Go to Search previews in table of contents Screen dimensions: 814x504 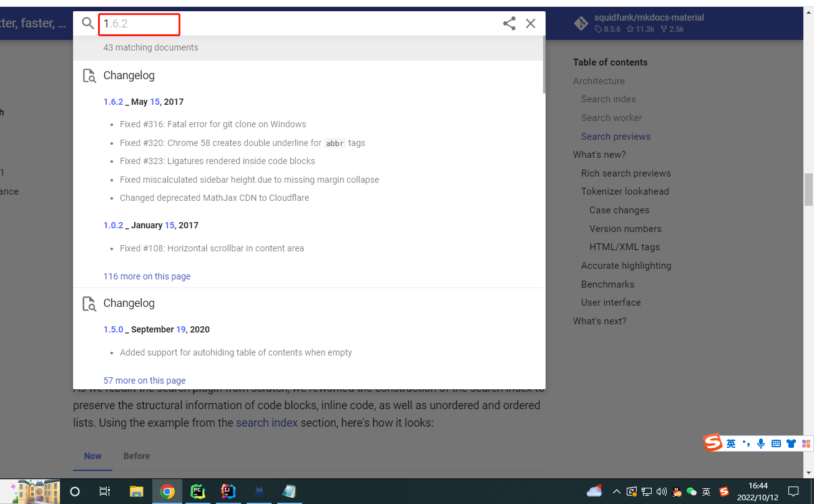point(615,137)
